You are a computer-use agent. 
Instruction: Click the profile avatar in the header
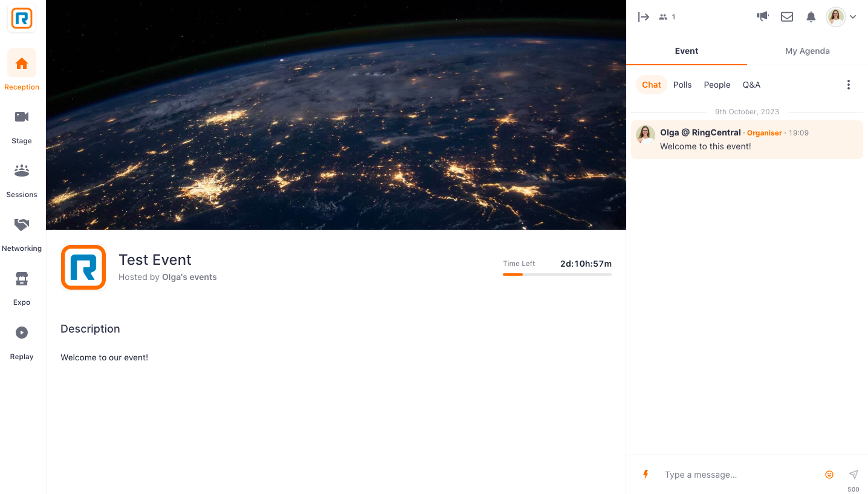[836, 17]
